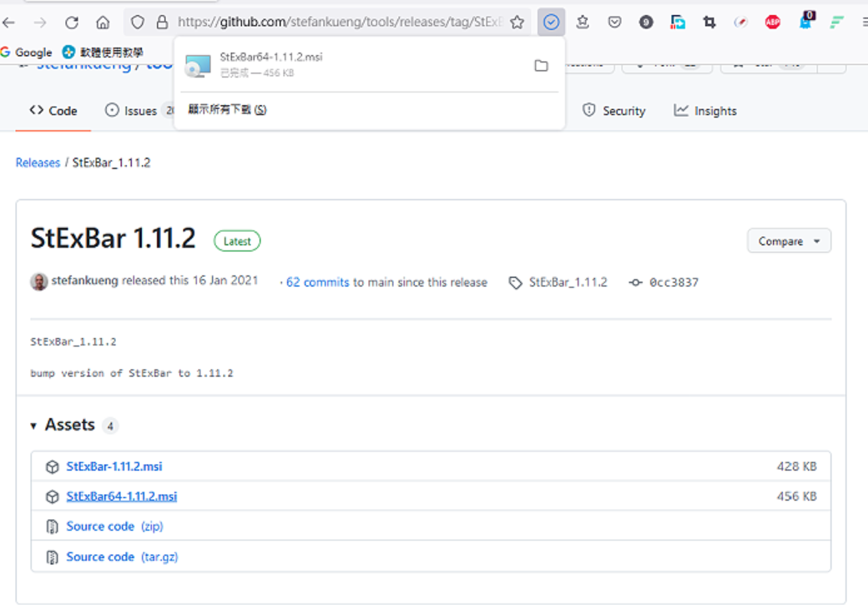Download Source code (tar.gz)
Viewport: 868px width, 605px height.
tap(123, 557)
